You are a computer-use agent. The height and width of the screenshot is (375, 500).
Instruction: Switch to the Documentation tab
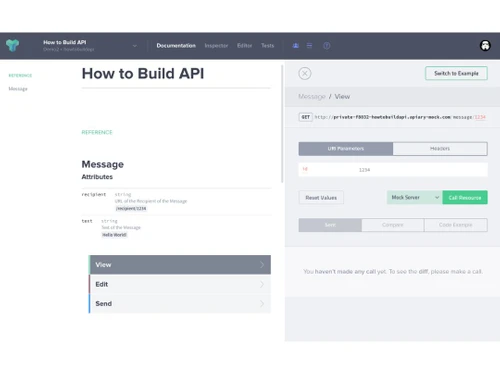click(176, 46)
